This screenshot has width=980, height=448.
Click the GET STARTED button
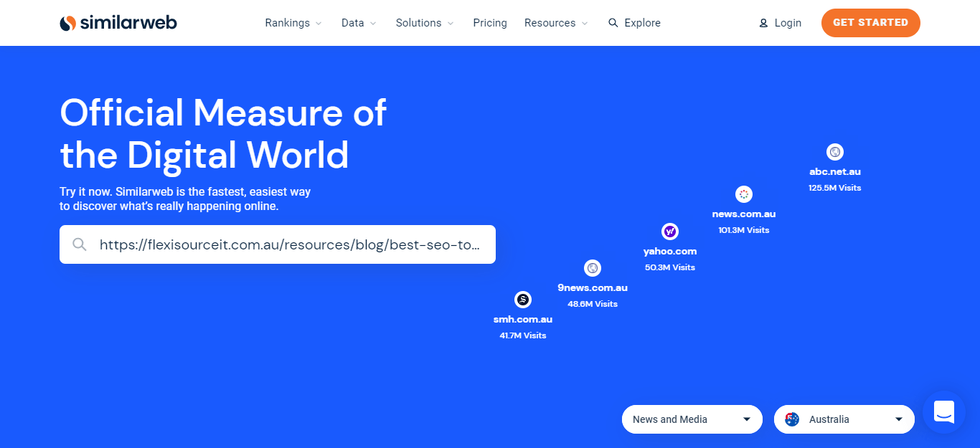click(x=870, y=23)
